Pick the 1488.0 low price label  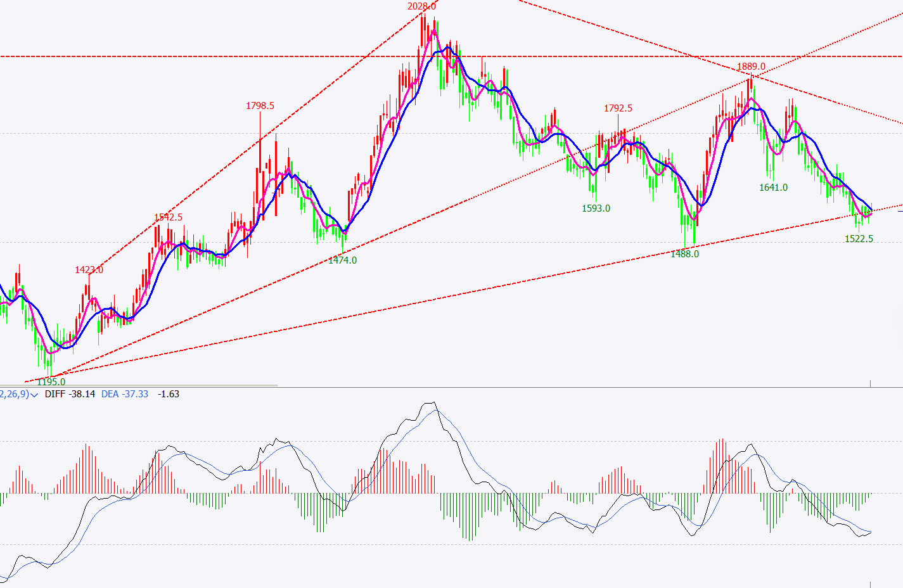[x=684, y=254]
